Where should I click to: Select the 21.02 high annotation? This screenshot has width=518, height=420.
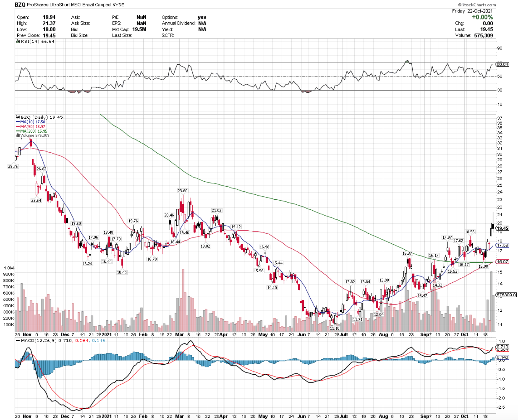point(217,211)
